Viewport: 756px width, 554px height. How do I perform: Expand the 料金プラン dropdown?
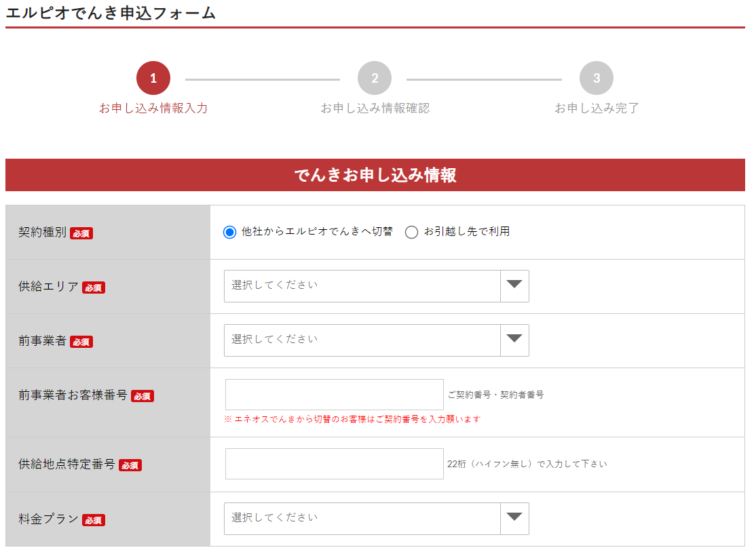[x=376, y=519]
